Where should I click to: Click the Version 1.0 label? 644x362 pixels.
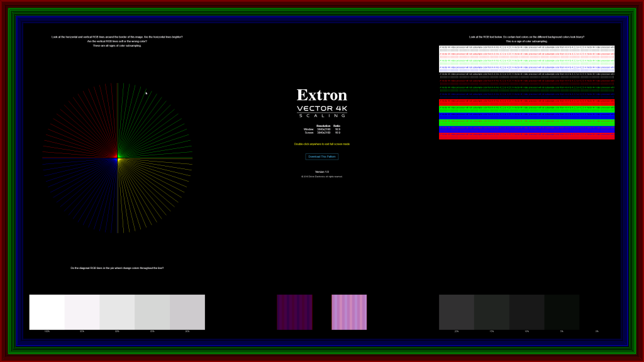[322, 172]
